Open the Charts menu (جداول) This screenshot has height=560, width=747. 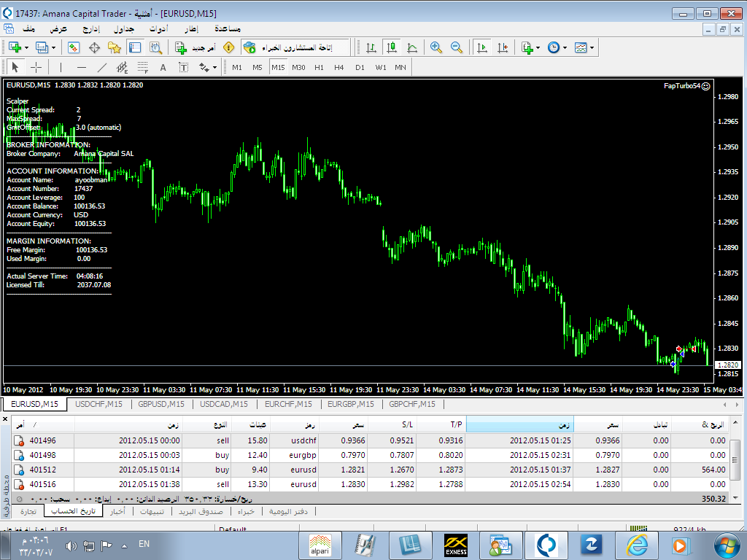point(124,29)
